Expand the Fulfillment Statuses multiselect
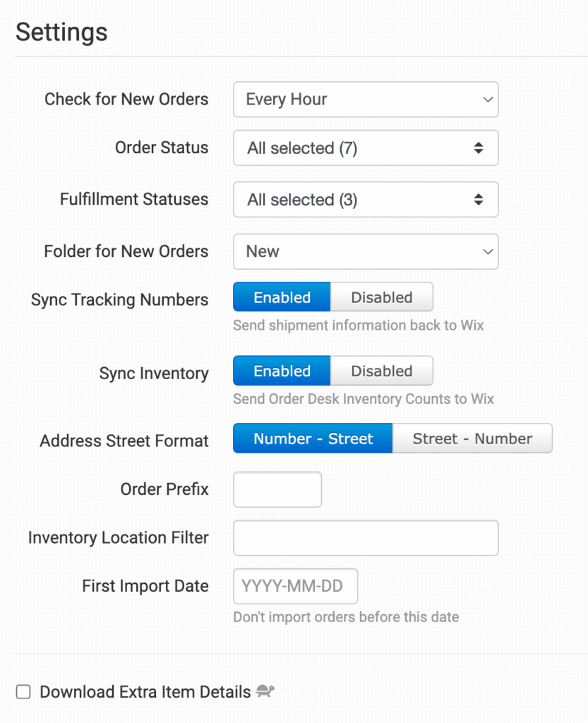Viewport: 588px width, 723px height. pos(365,200)
